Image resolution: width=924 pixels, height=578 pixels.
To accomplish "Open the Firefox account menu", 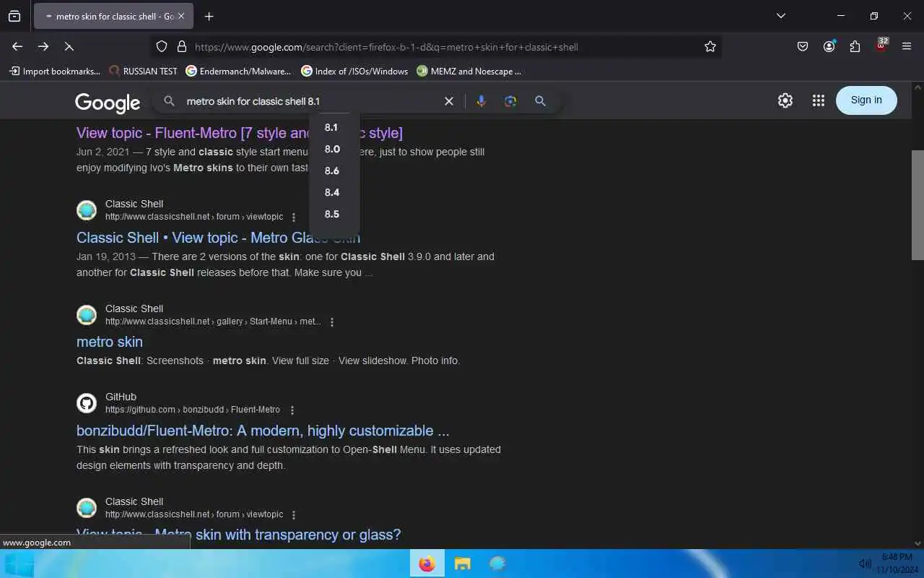I will 829,46.
